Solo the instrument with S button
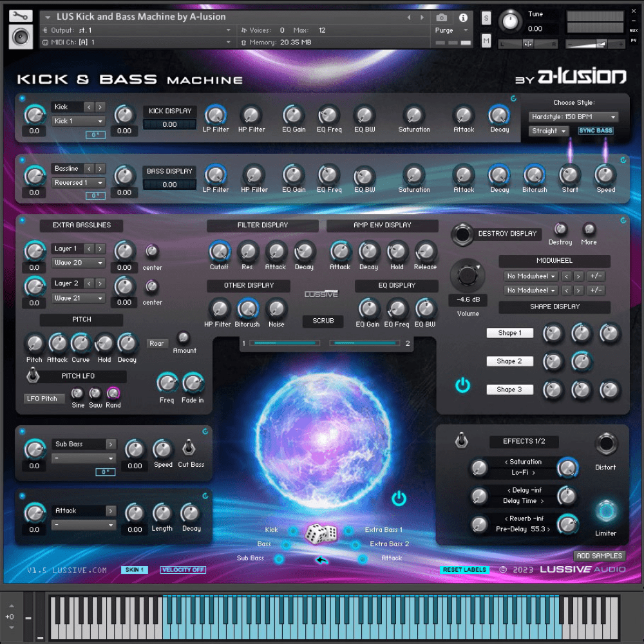The image size is (644, 644). 486,17
